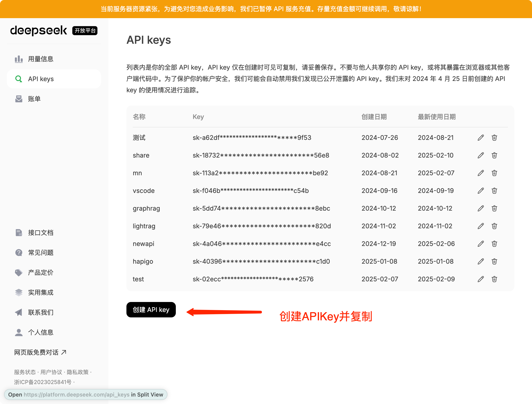Click the deepseek logo
Screen dimensions: 532x404
coord(39,31)
